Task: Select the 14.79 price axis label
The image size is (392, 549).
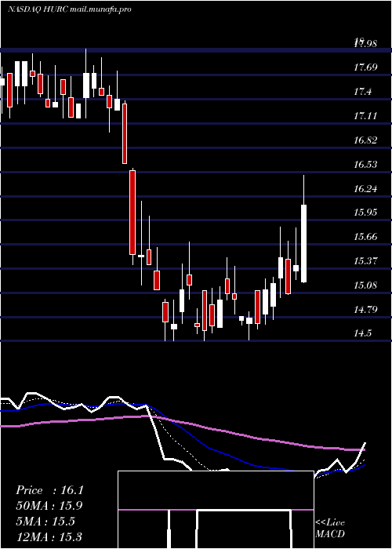Action: pyautogui.click(x=366, y=310)
